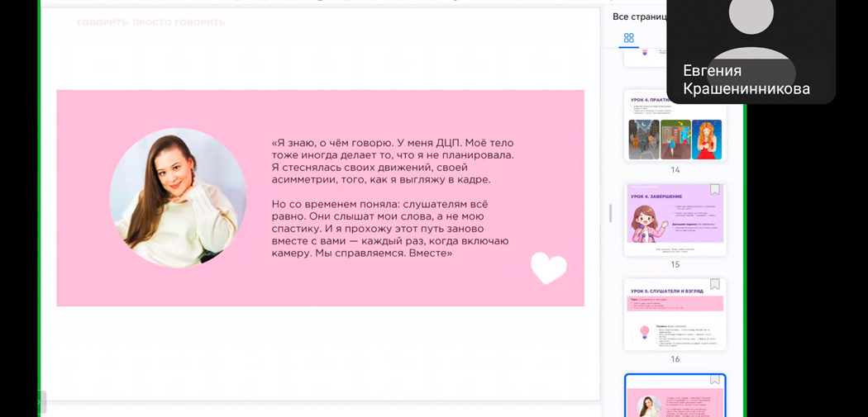Viewport: 868px width, 417px height.
Task: Click the faded 'Говорить. Просто говорить' slide header
Action: (x=150, y=22)
